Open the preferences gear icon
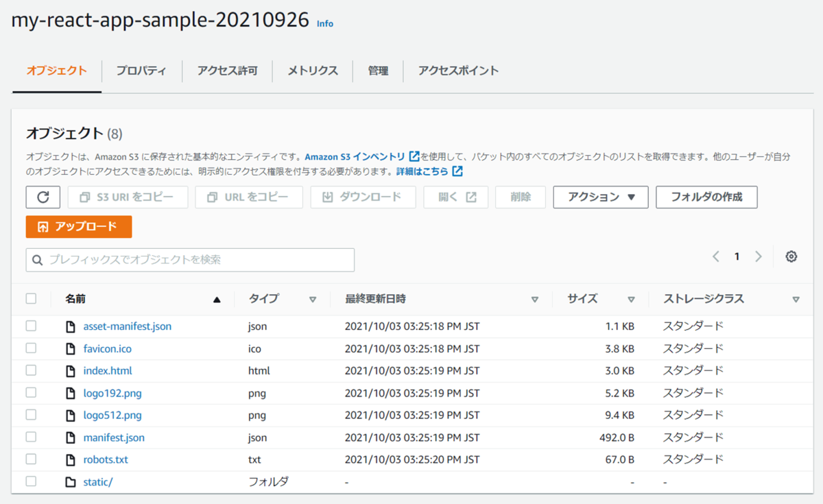 click(x=791, y=256)
